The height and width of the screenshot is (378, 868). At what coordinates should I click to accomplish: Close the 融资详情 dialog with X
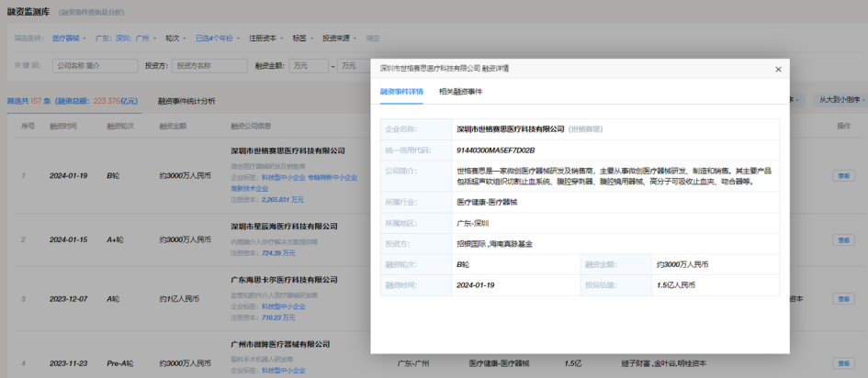[x=778, y=69]
